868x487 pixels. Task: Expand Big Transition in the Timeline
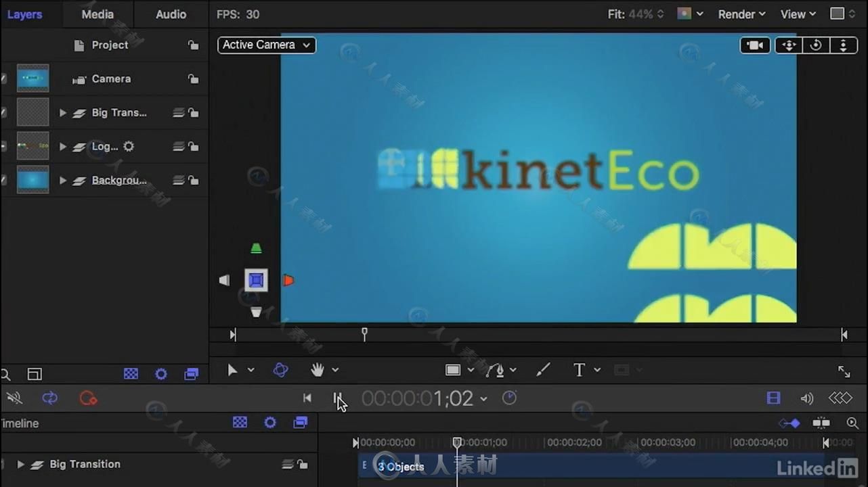[21, 465]
